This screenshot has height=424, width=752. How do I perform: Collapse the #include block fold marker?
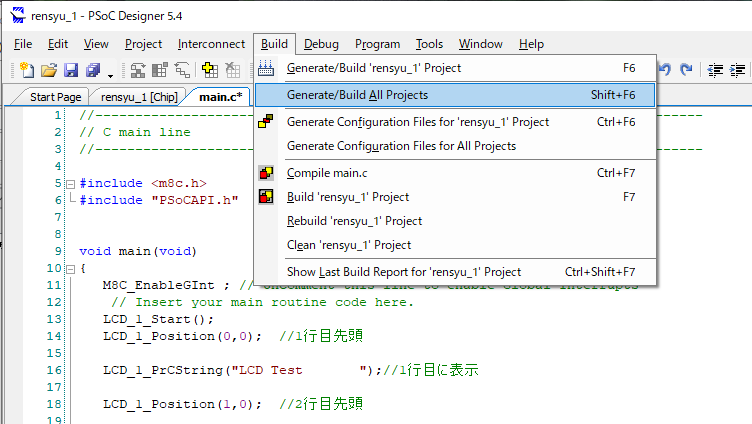point(70,184)
